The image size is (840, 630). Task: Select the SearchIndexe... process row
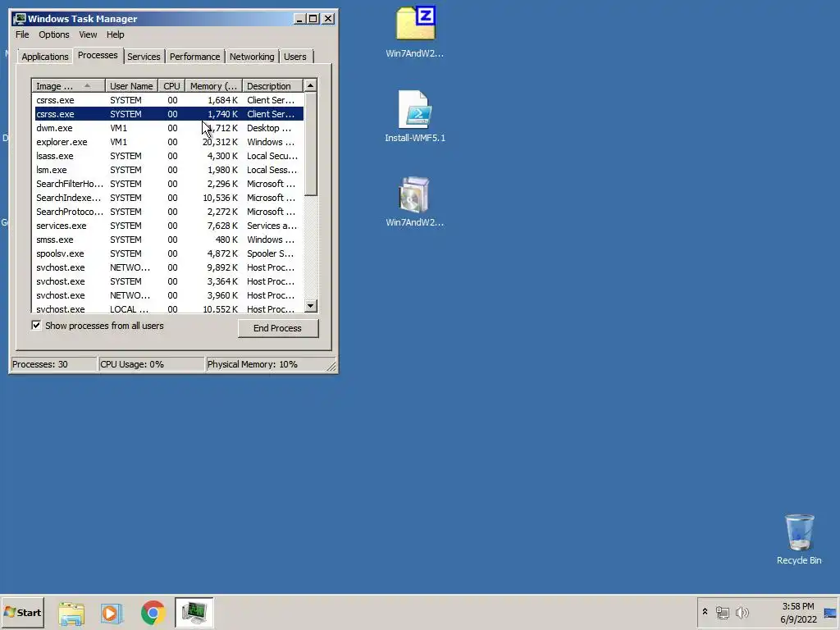tap(167, 198)
